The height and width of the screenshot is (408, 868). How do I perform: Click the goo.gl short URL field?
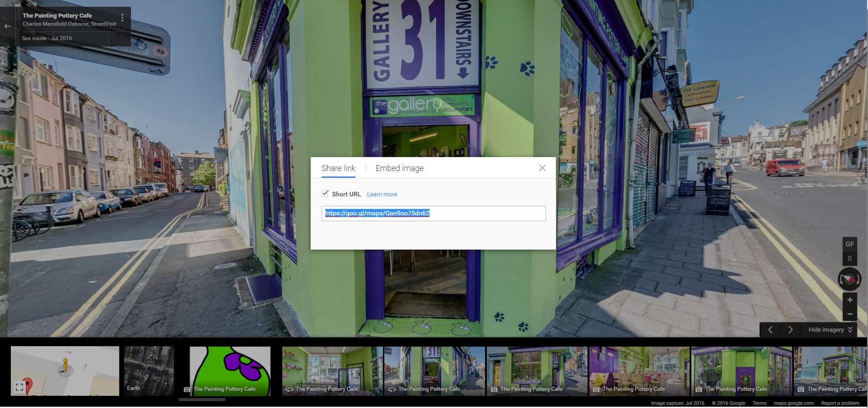click(x=434, y=213)
